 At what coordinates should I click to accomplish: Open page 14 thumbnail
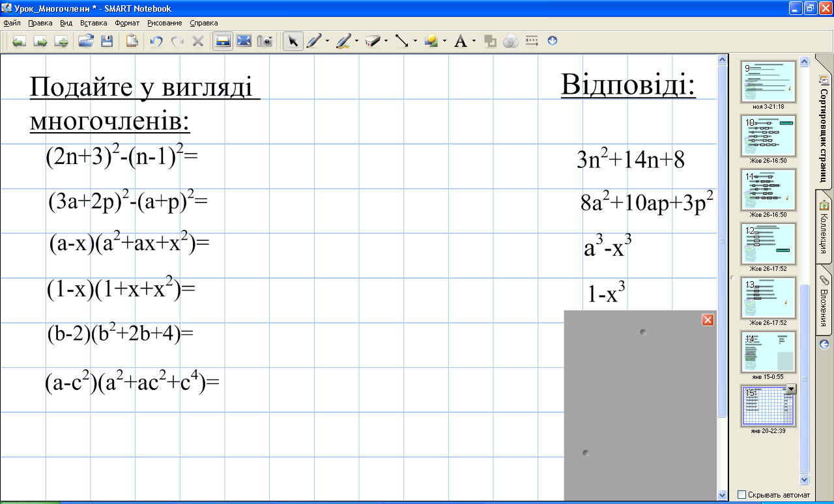coord(768,352)
